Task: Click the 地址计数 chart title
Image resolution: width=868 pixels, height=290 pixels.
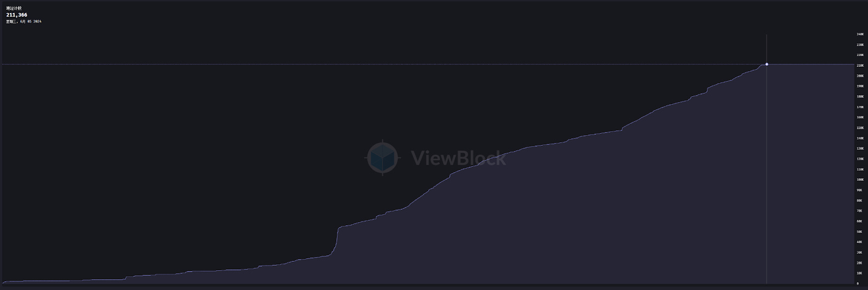Action: tap(14, 9)
